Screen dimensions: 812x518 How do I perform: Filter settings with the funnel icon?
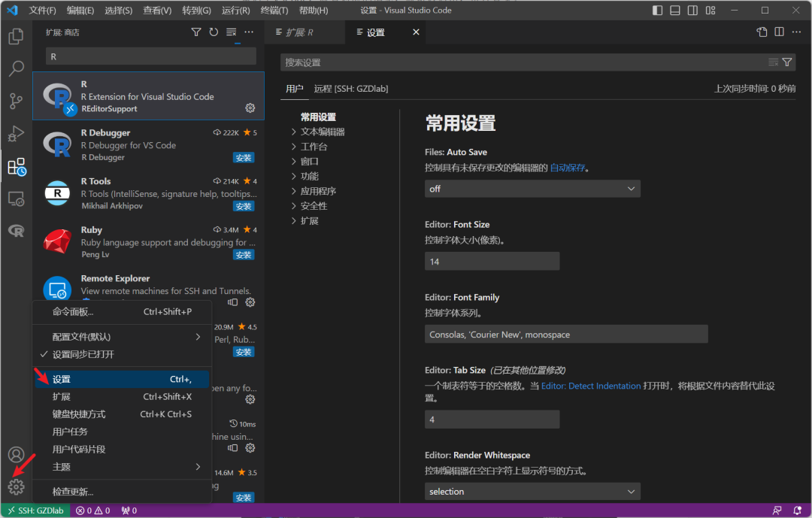pos(787,62)
